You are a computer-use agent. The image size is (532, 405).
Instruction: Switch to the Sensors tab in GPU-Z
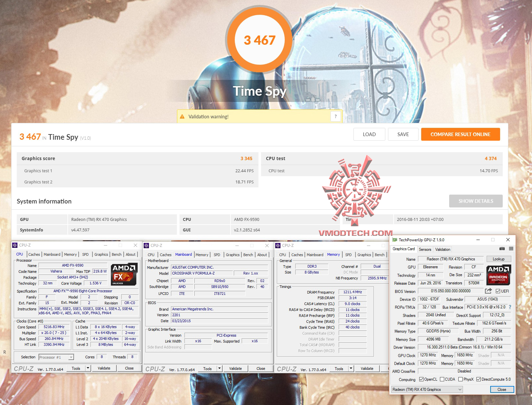[425, 250]
